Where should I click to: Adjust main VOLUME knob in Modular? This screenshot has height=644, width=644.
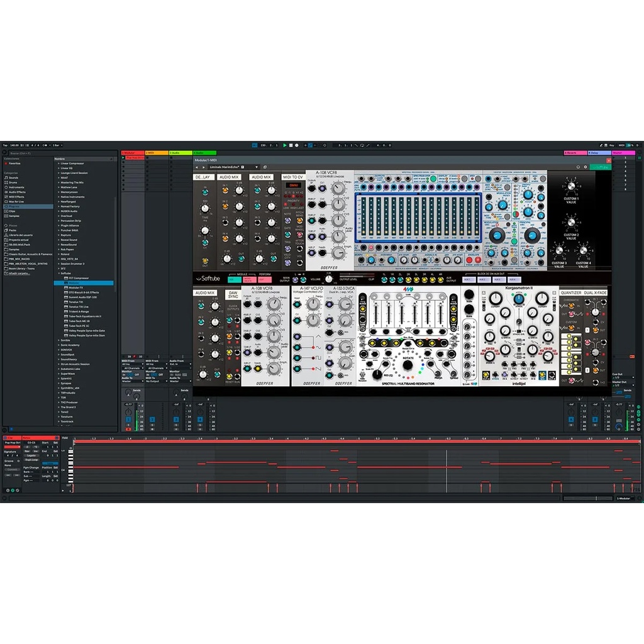coord(328,279)
